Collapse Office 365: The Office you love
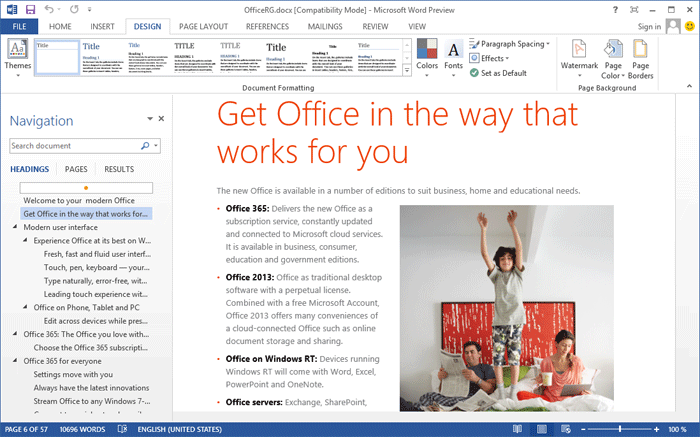Image resolution: width=700 pixels, height=437 pixels. click(x=15, y=333)
